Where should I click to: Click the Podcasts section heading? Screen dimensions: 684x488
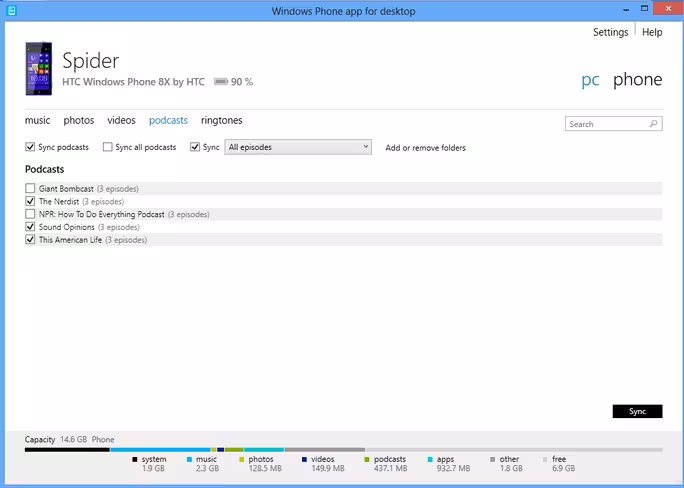coord(44,169)
